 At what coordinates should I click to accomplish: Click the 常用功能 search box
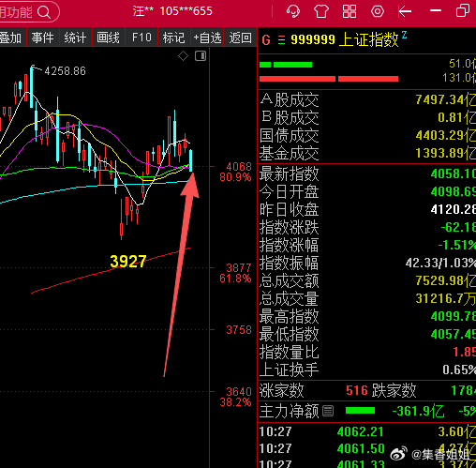[29, 12]
